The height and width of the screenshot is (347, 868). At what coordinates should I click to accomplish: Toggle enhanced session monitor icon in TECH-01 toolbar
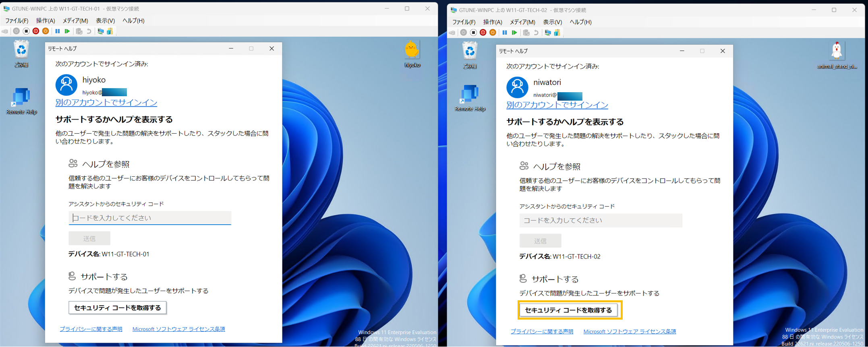[100, 31]
